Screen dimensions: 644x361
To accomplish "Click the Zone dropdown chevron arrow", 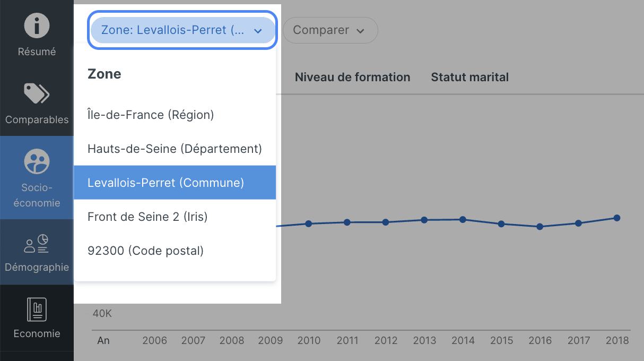I will coord(258,31).
